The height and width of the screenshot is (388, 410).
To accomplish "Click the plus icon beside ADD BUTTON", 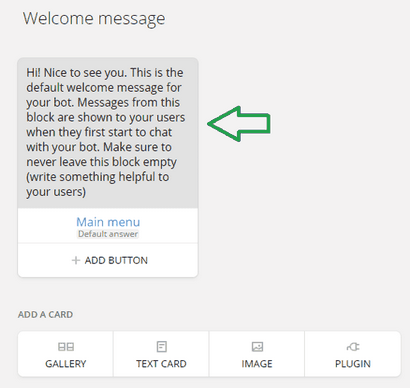I will point(76,260).
